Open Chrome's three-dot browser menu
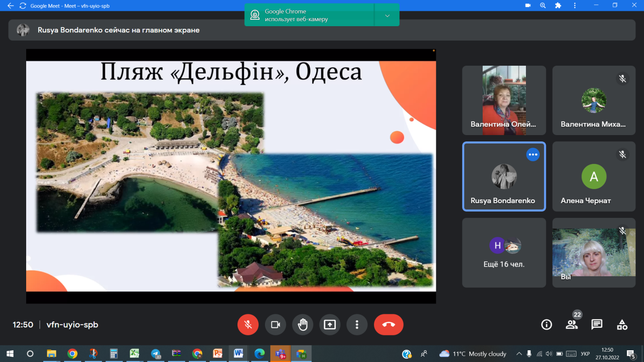Screen dimensions: 644x362 coord(575,6)
